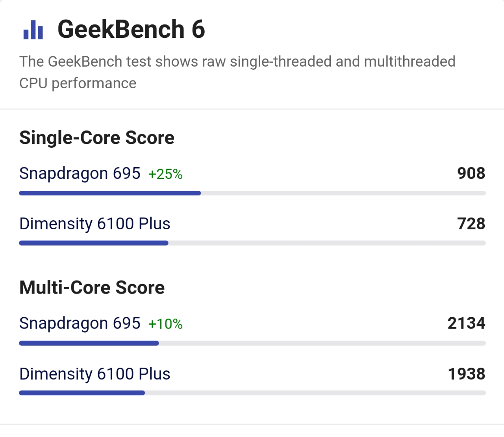Select the Single-Core Score heading

pos(97,138)
